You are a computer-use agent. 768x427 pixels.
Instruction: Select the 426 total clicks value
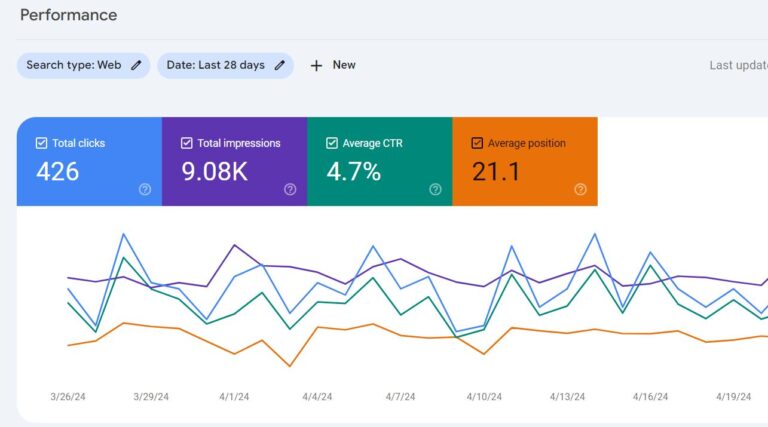point(58,172)
